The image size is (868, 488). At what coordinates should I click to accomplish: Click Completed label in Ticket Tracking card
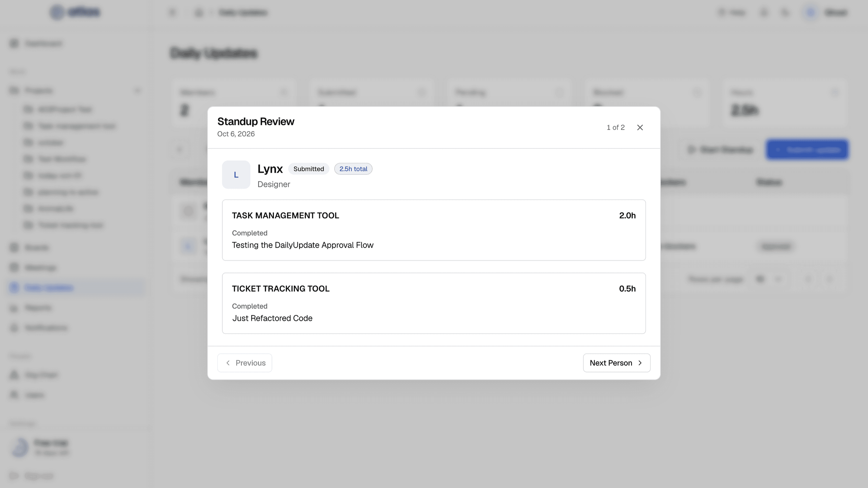click(250, 306)
